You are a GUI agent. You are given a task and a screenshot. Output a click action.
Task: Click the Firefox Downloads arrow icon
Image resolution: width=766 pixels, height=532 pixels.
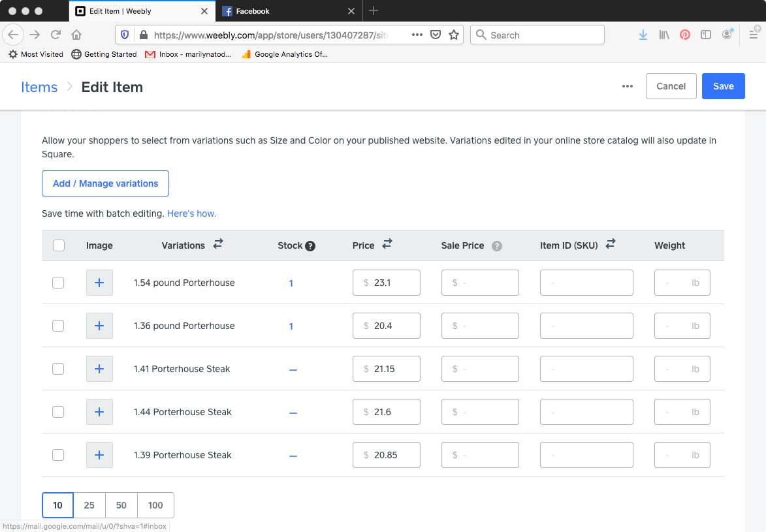643,35
